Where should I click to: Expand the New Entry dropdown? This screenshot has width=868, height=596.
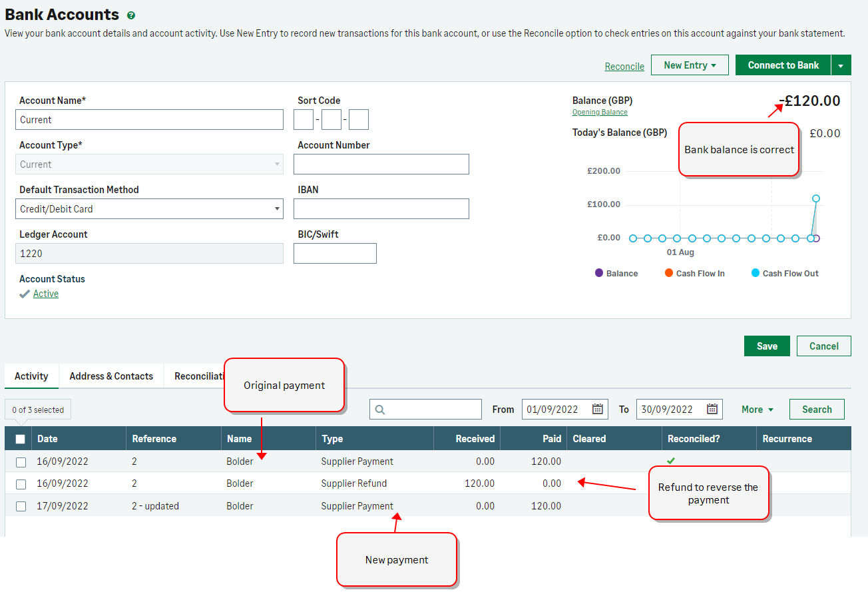click(x=690, y=65)
